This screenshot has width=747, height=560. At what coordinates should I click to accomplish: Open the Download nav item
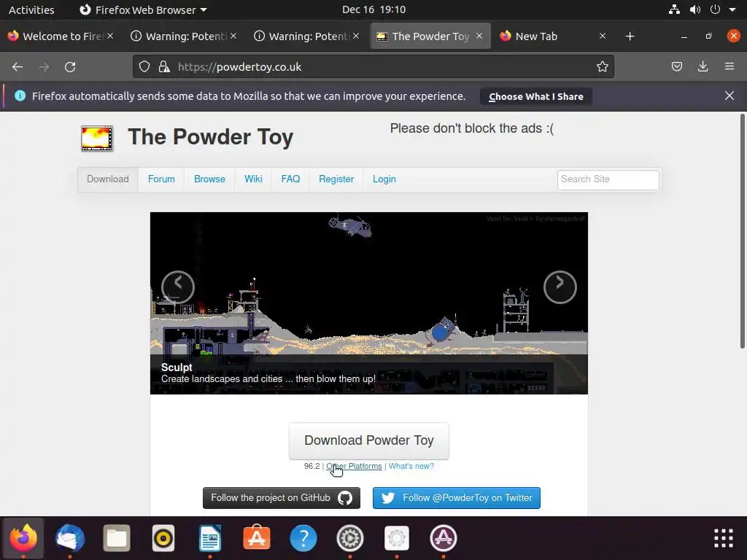(108, 179)
